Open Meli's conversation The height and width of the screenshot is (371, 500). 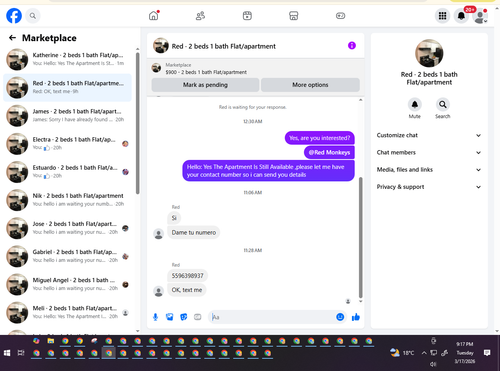(x=67, y=313)
